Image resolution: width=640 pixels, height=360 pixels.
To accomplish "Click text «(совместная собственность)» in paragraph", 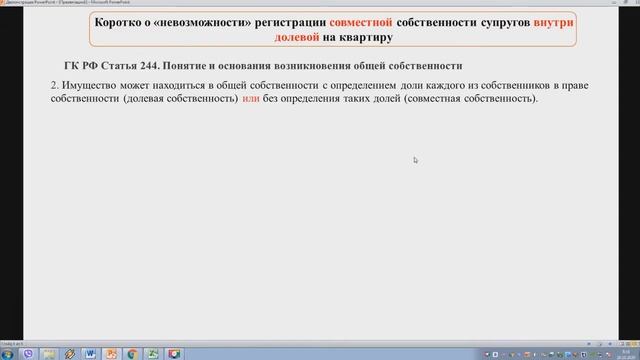I will tap(469, 98).
